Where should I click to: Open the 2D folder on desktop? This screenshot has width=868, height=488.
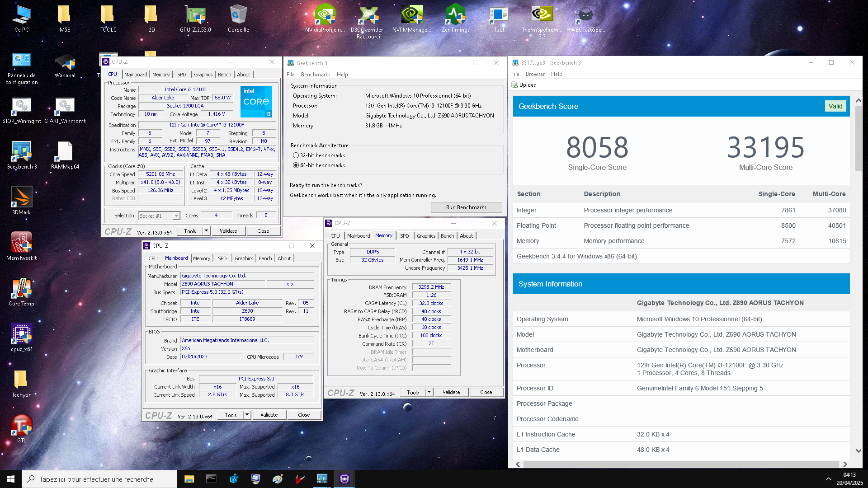click(151, 18)
